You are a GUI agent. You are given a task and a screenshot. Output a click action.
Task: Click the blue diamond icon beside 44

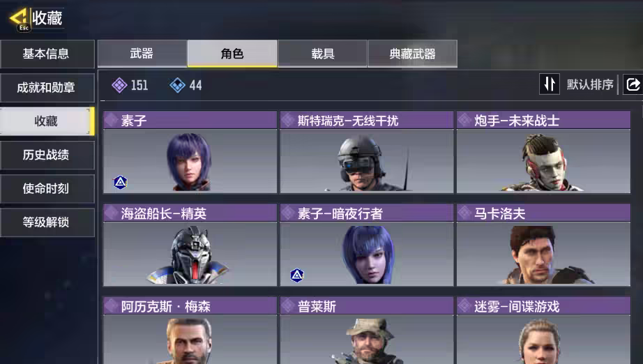178,85
